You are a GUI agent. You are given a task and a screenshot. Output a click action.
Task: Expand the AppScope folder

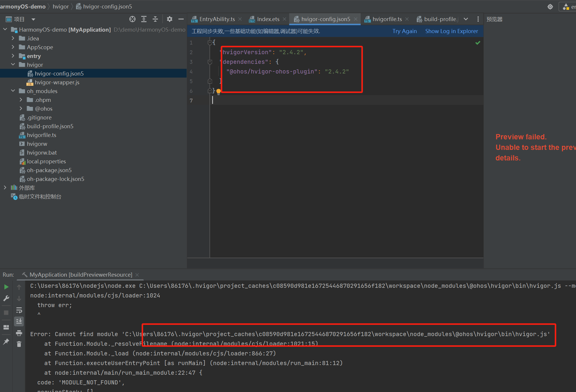click(13, 47)
